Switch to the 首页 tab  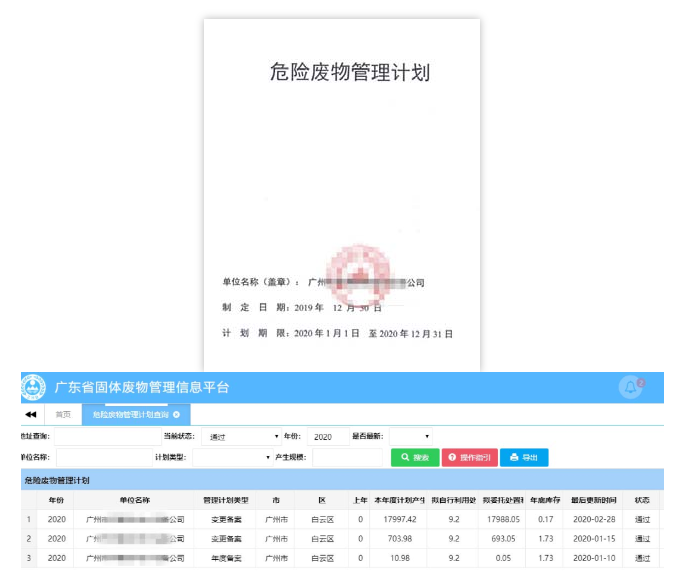63,414
